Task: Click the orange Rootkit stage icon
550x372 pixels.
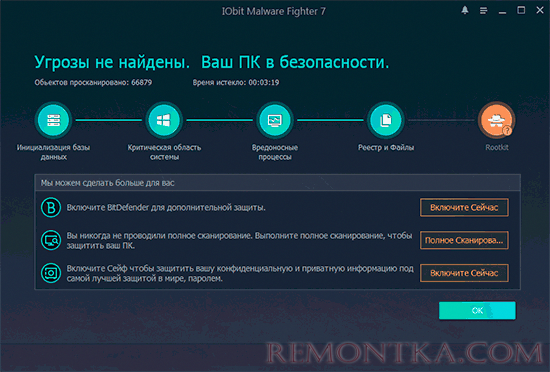Action: point(496,120)
